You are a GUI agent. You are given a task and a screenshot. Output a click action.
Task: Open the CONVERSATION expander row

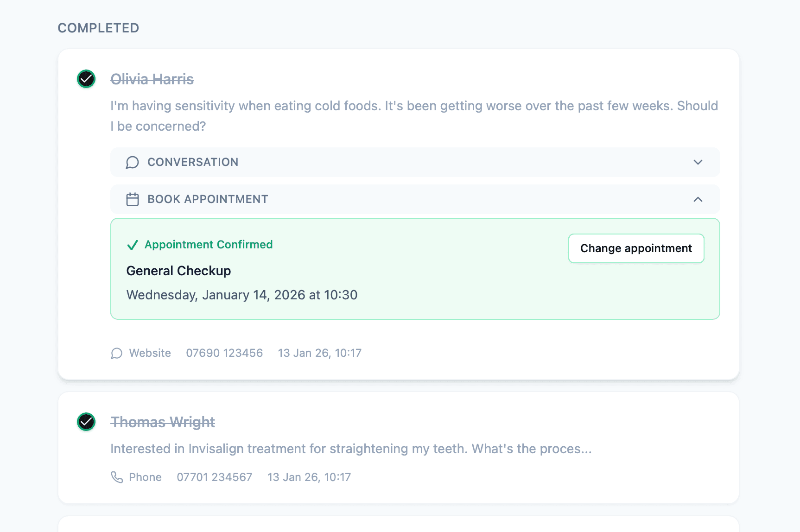pyautogui.click(x=414, y=162)
